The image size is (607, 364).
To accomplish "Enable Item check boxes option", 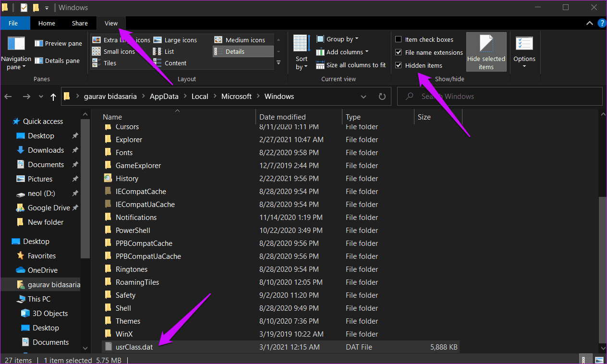I will click(x=398, y=39).
